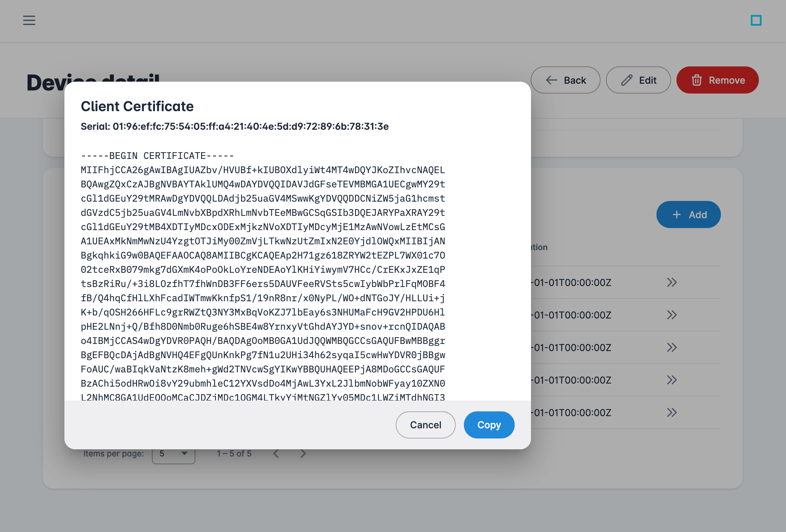
Task: Click the trash Remove button
Action: pyautogui.click(x=718, y=80)
